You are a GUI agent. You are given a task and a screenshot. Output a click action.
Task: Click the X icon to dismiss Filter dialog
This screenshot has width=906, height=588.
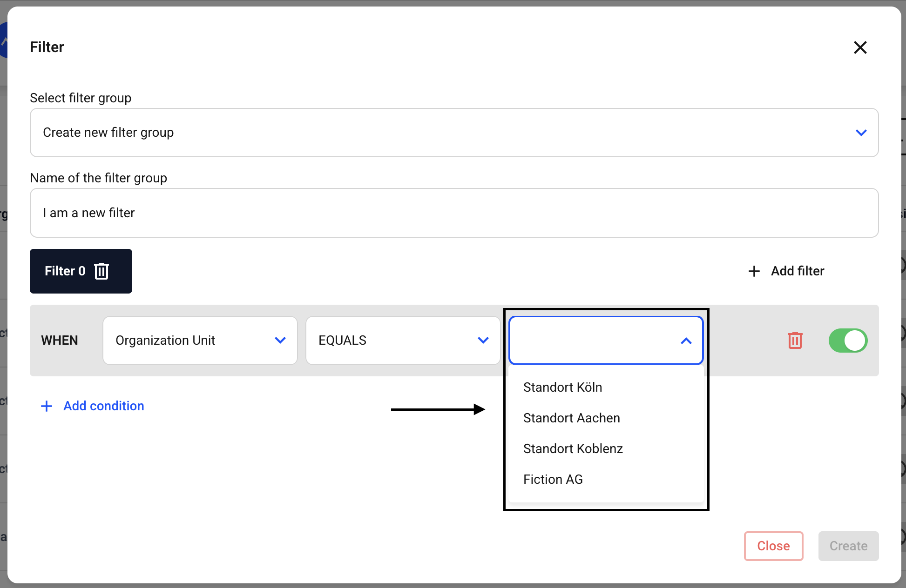[x=860, y=47]
